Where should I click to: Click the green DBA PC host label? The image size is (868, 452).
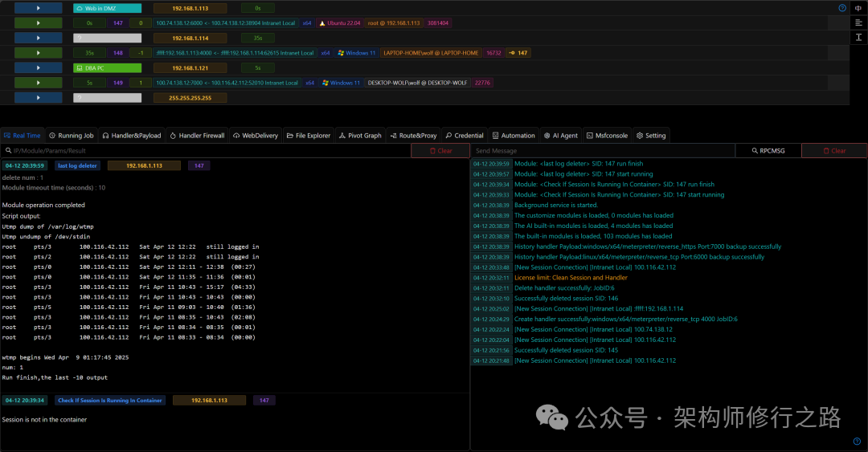[x=107, y=68]
